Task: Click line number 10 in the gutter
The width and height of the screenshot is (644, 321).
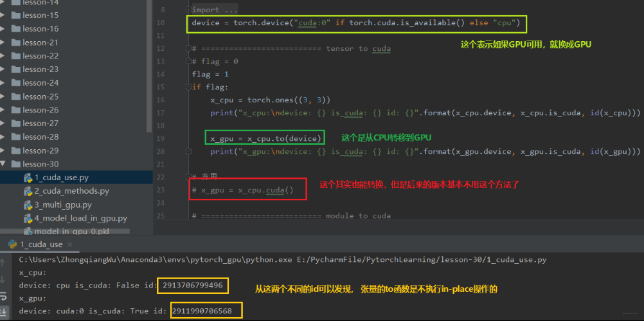Action: click(161, 23)
